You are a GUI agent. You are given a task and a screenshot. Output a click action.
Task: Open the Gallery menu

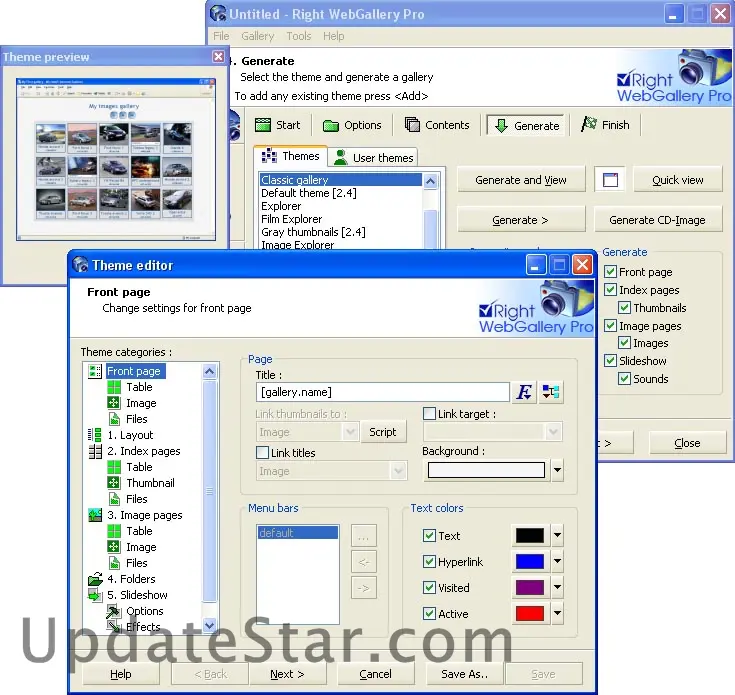tap(257, 36)
